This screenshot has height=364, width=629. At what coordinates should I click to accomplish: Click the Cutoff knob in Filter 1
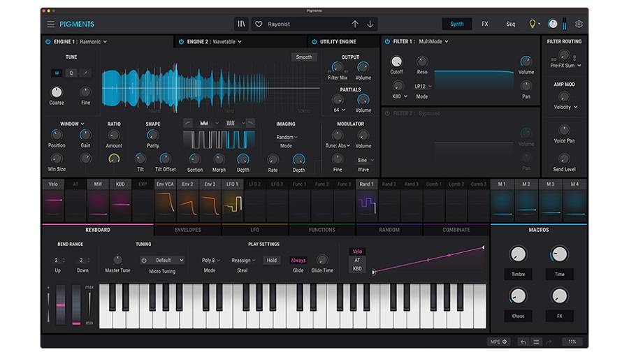(396, 62)
